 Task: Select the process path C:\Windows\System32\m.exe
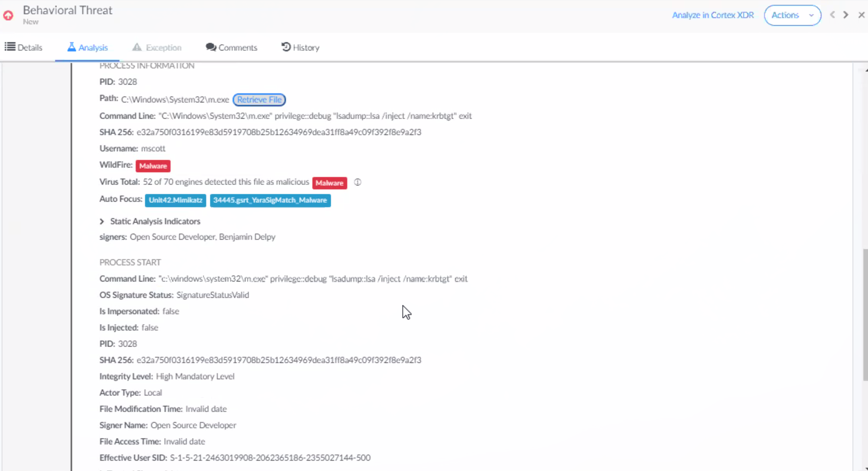175,100
